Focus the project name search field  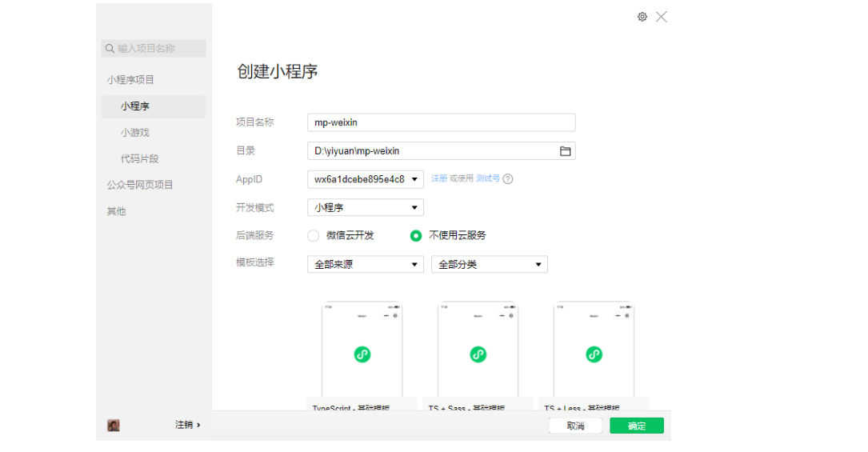click(x=154, y=49)
